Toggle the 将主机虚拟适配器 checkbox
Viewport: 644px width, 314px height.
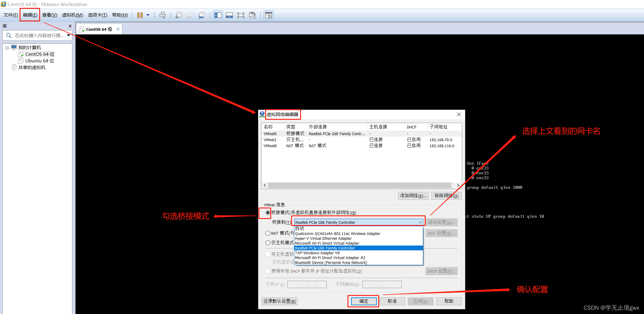click(x=268, y=254)
